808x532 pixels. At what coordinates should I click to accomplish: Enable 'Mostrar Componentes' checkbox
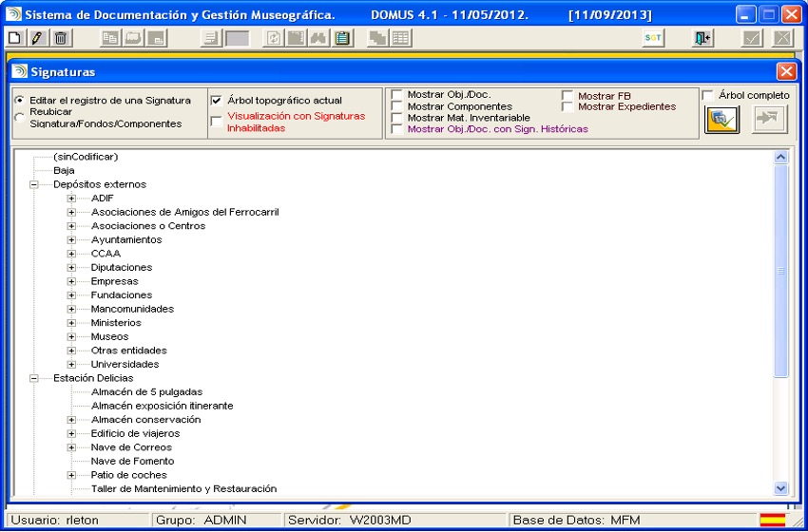pos(397,106)
